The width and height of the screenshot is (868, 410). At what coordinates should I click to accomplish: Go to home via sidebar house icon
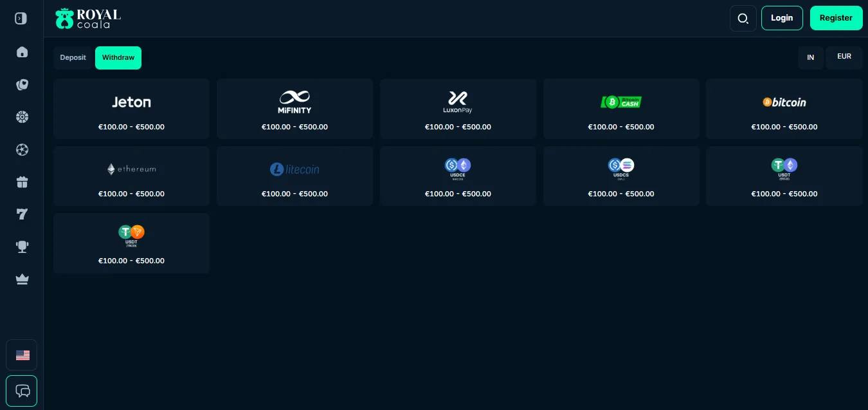pyautogui.click(x=22, y=51)
